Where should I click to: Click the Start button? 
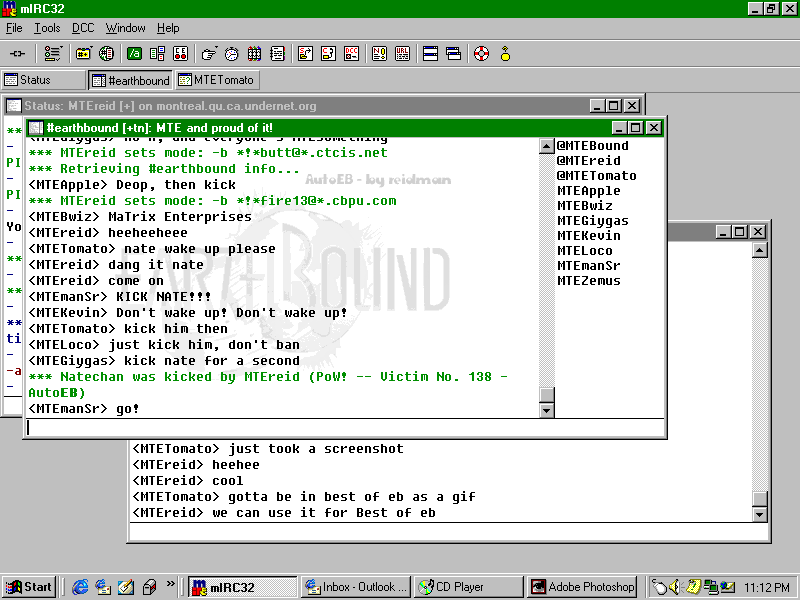click(x=29, y=587)
